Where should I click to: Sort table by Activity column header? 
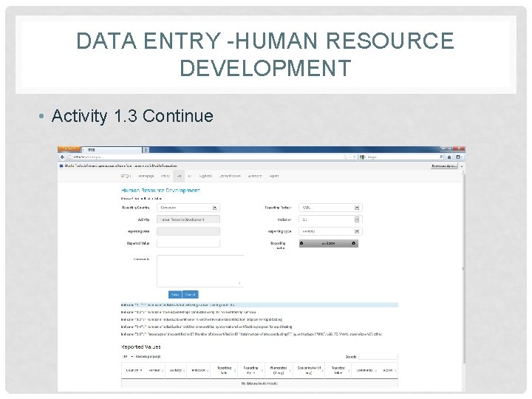click(176, 370)
